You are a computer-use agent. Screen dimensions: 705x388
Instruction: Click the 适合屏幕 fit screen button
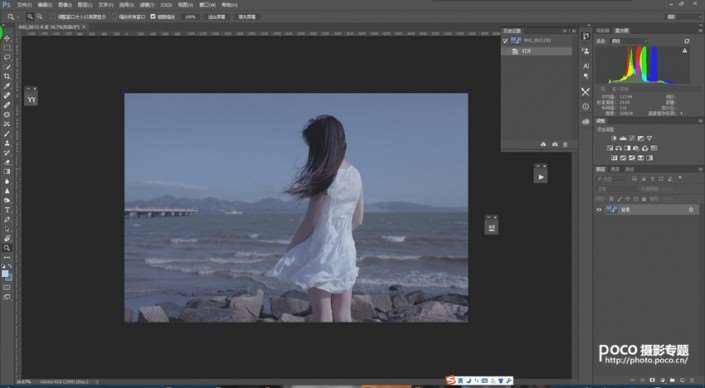[217, 17]
